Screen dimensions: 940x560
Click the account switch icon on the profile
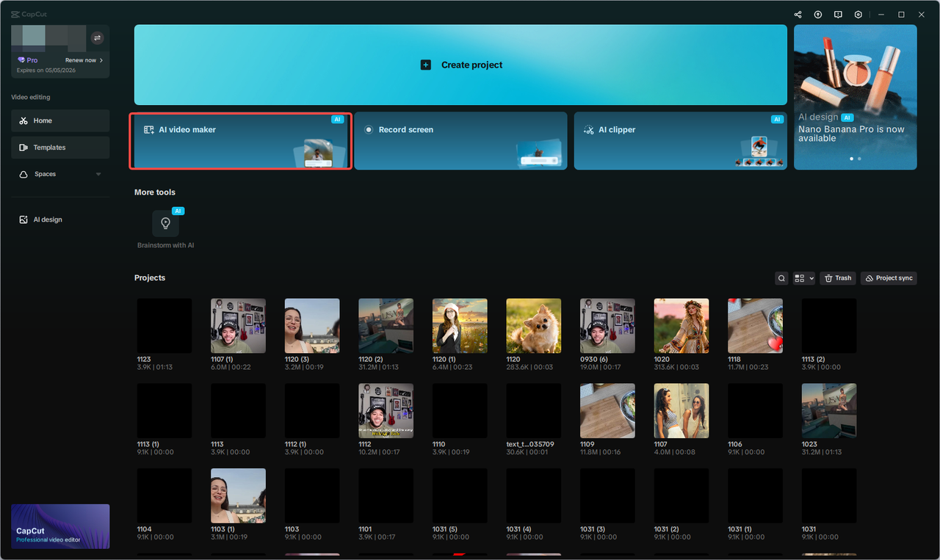98,37
